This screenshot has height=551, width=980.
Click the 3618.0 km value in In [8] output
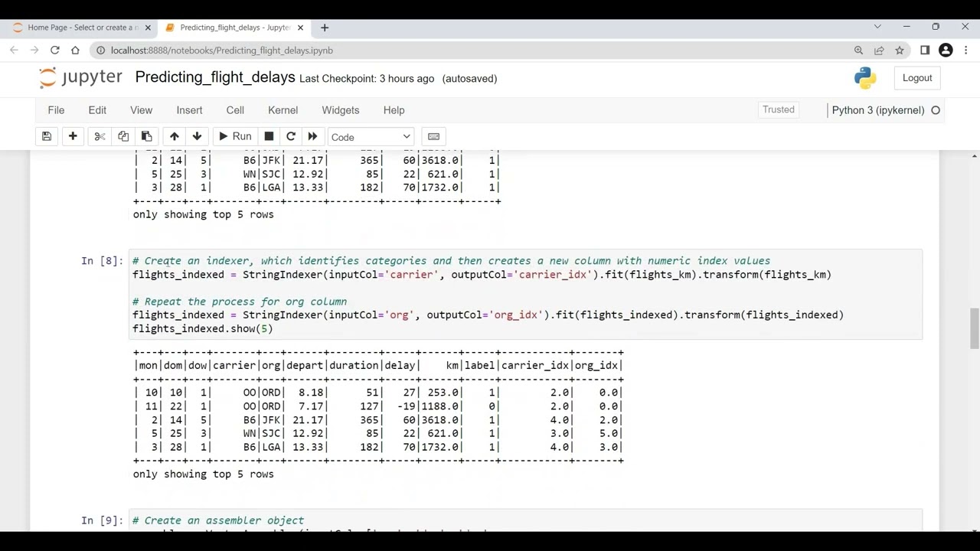coord(440,420)
